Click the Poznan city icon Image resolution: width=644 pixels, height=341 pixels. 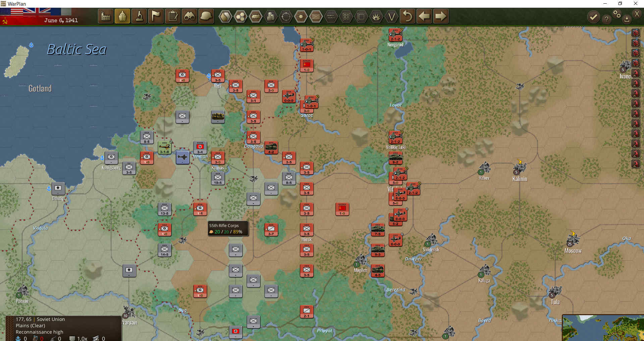22,291
